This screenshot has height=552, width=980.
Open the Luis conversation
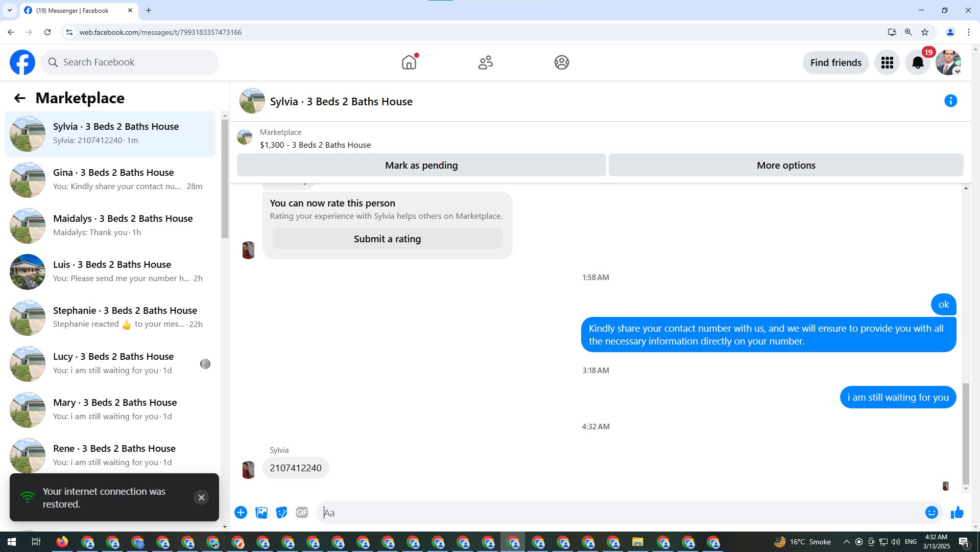110,272
